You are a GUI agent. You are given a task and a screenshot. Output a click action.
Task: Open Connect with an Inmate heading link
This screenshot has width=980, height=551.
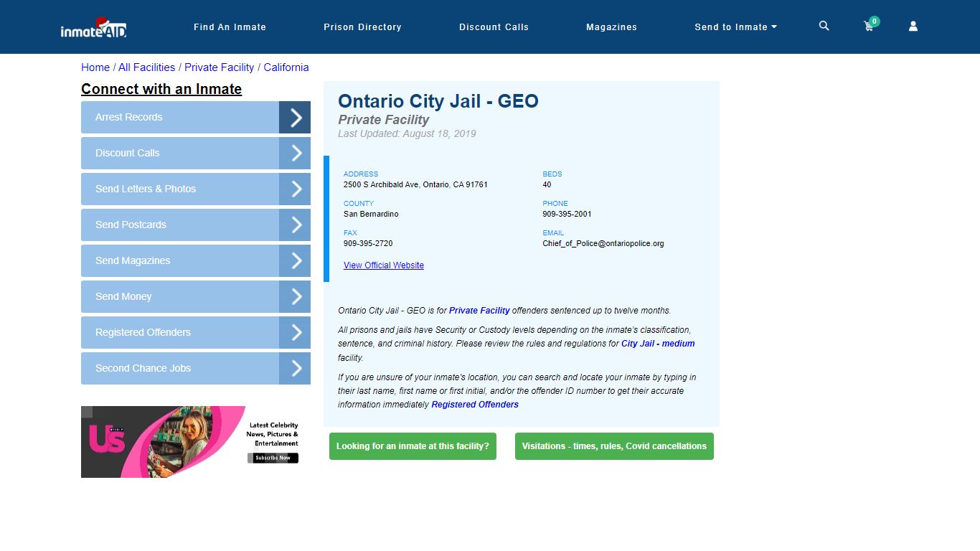click(x=161, y=89)
